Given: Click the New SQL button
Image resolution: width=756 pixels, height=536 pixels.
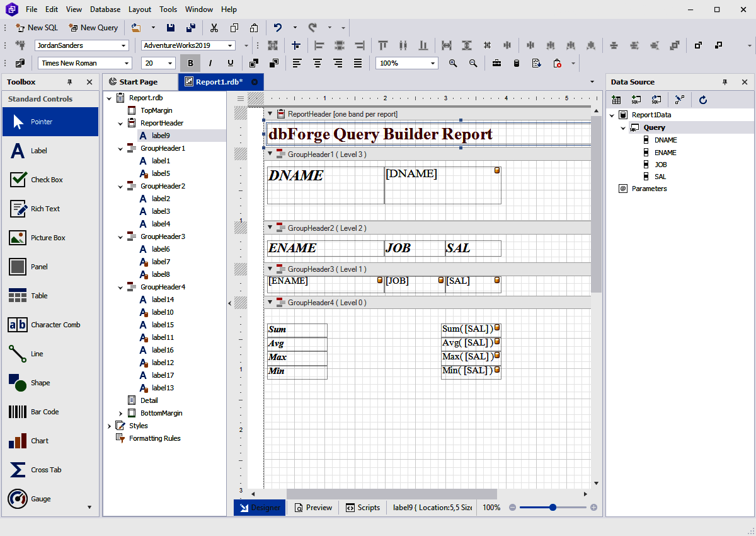Looking at the screenshot, I should 36,28.
